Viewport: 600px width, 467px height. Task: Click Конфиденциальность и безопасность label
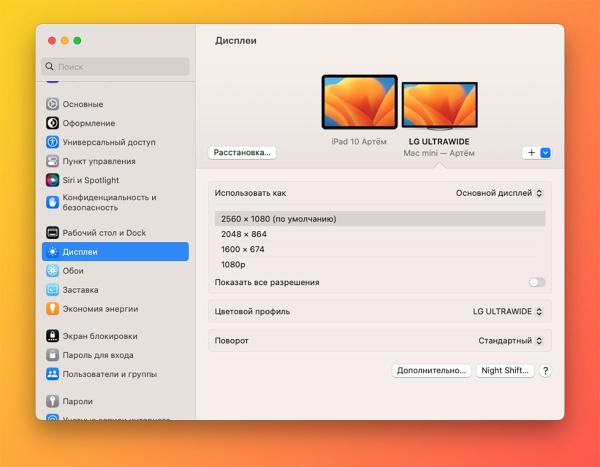pyautogui.click(x=109, y=202)
